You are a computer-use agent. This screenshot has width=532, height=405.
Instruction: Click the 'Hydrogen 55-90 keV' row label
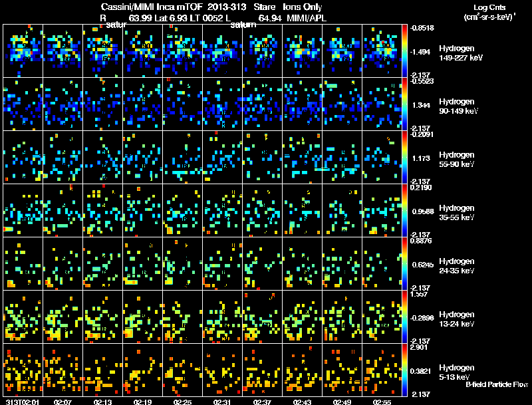point(457,160)
